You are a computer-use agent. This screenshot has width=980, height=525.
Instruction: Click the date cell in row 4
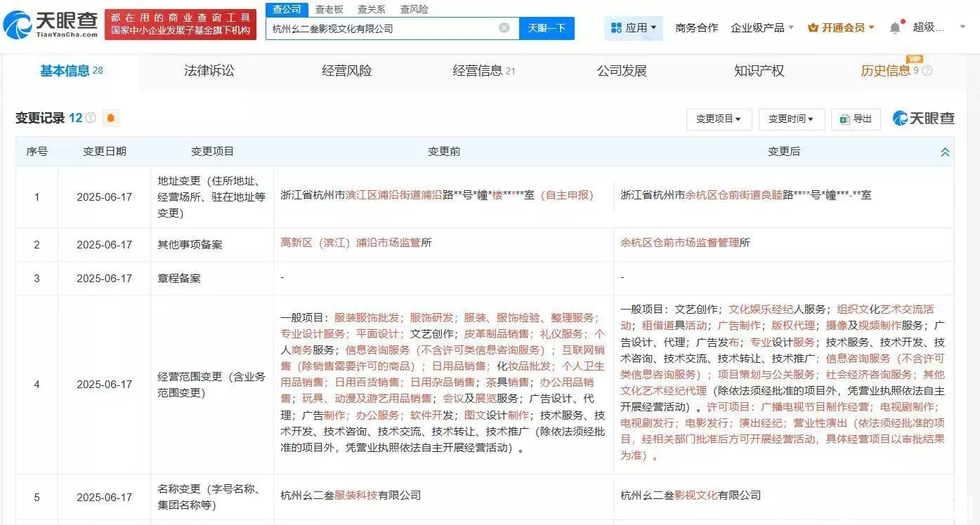coord(104,385)
